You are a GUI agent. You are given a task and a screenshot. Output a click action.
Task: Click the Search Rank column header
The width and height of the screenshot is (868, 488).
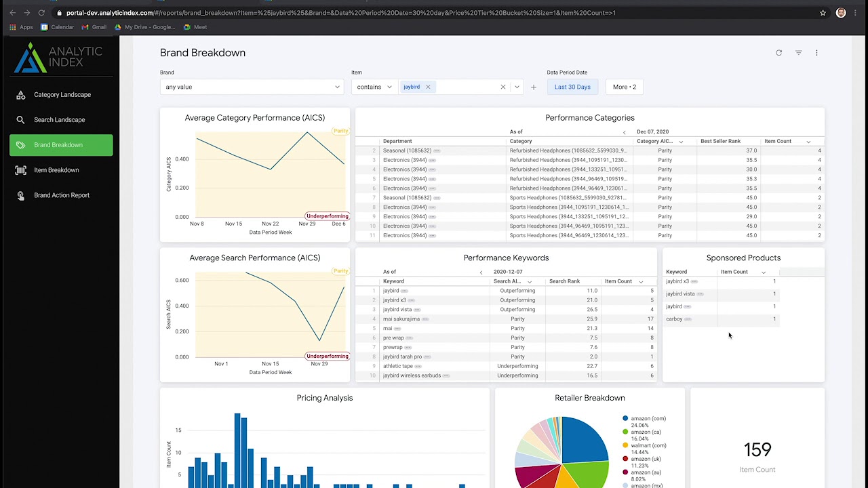pos(564,281)
